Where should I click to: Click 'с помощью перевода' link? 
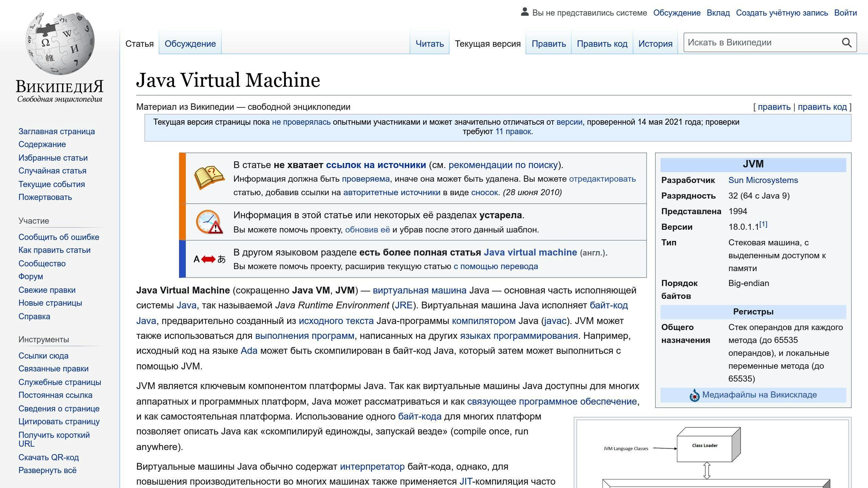tap(496, 266)
